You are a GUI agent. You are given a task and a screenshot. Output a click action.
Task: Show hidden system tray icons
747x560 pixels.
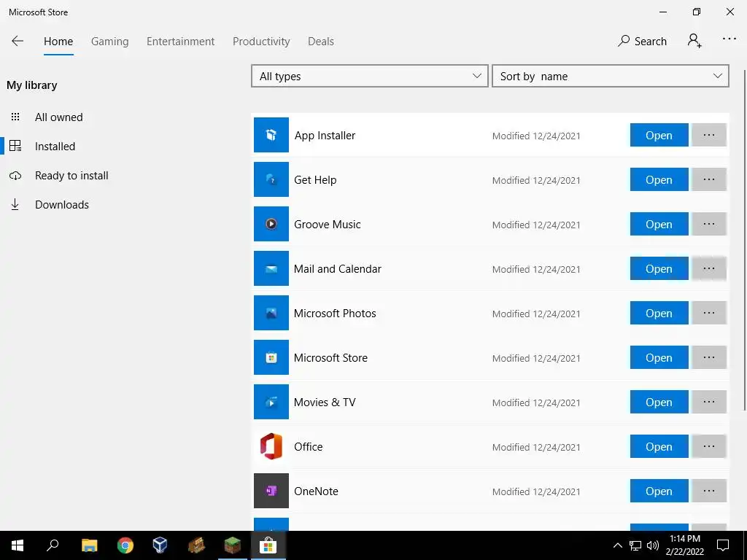coord(617,545)
